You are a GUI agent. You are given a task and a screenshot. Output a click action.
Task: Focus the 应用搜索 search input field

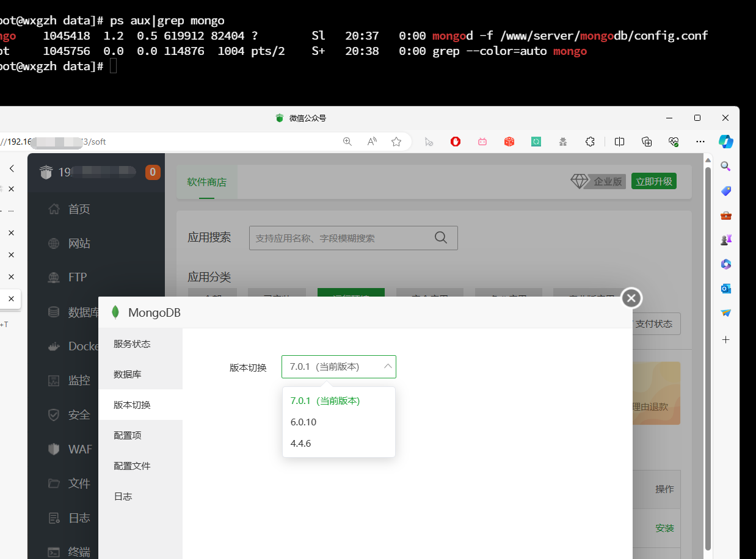click(x=353, y=238)
